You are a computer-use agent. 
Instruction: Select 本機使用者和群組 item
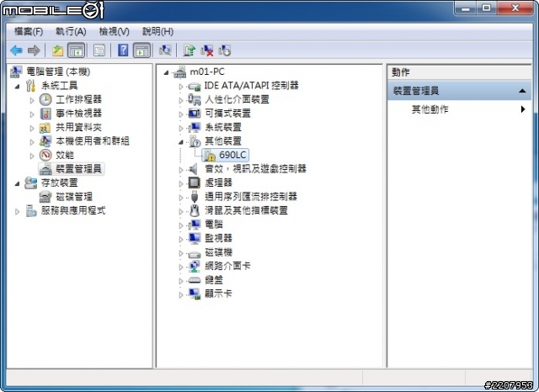(93, 141)
